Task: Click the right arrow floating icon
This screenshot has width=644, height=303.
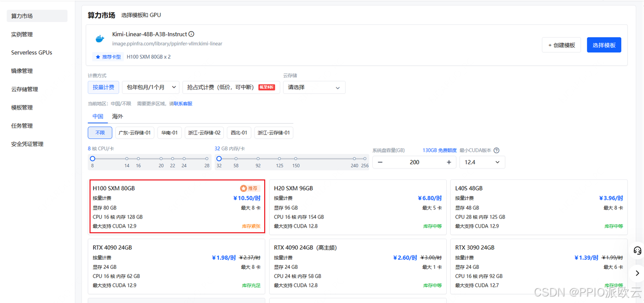Action: (x=637, y=273)
